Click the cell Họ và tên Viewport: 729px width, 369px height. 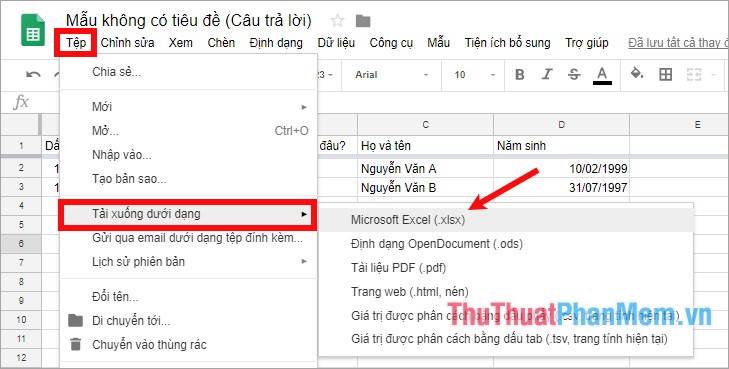click(425, 146)
